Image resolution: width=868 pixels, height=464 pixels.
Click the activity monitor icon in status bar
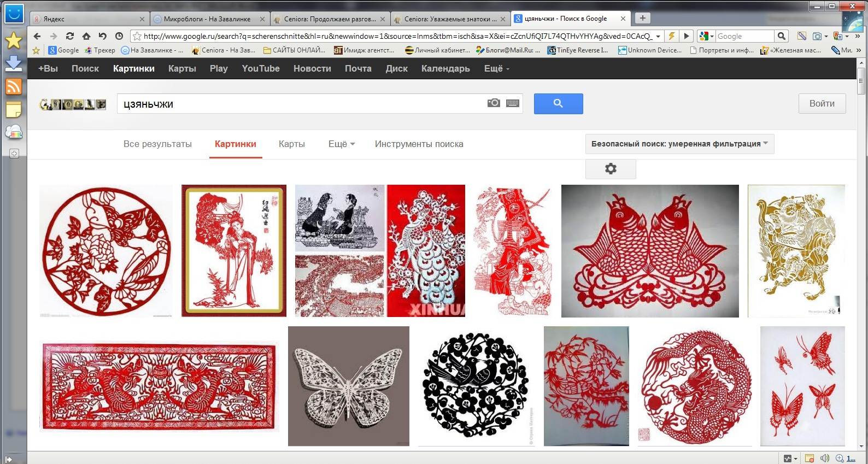787,458
